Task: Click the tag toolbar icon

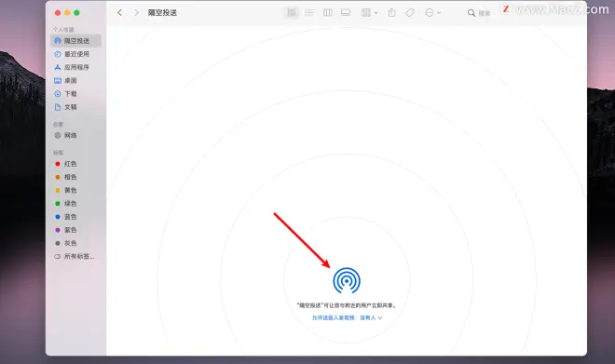Action: coord(410,12)
